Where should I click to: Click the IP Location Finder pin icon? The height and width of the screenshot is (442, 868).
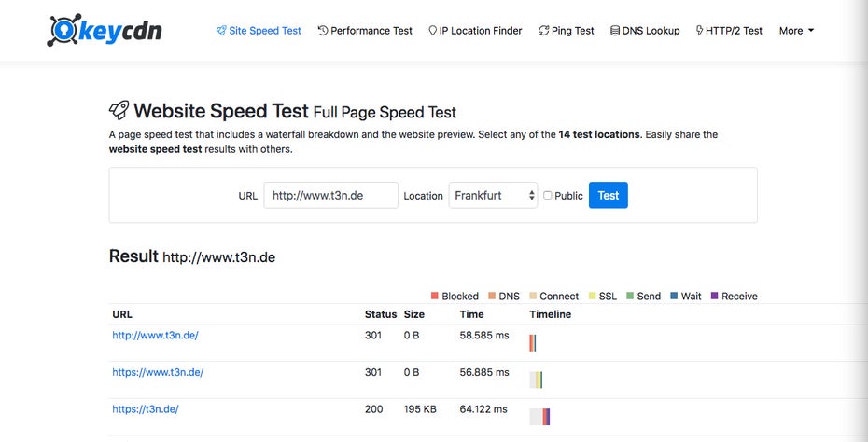click(x=433, y=31)
